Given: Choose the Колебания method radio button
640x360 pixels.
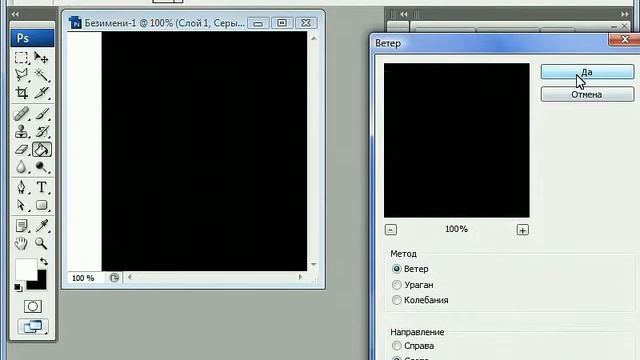Looking at the screenshot, I should click(x=396, y=300).
